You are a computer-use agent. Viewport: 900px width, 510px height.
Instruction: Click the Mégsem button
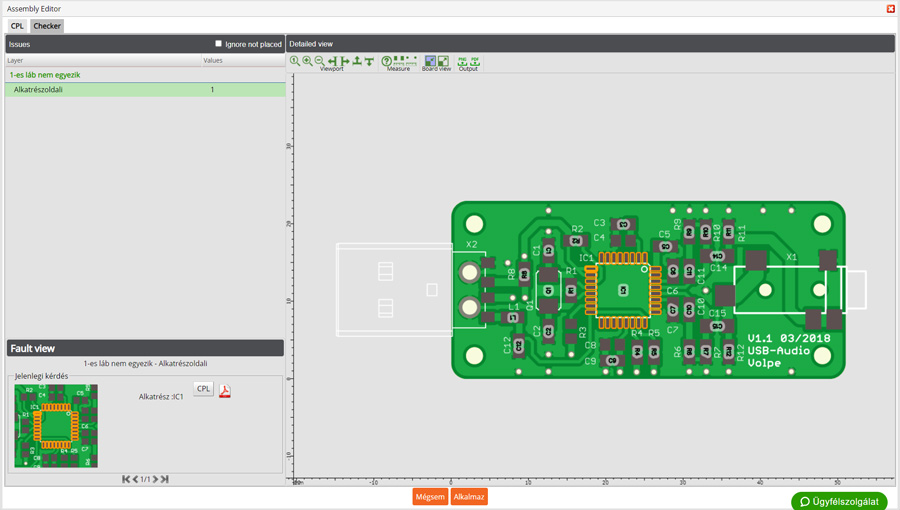point(430,497)
